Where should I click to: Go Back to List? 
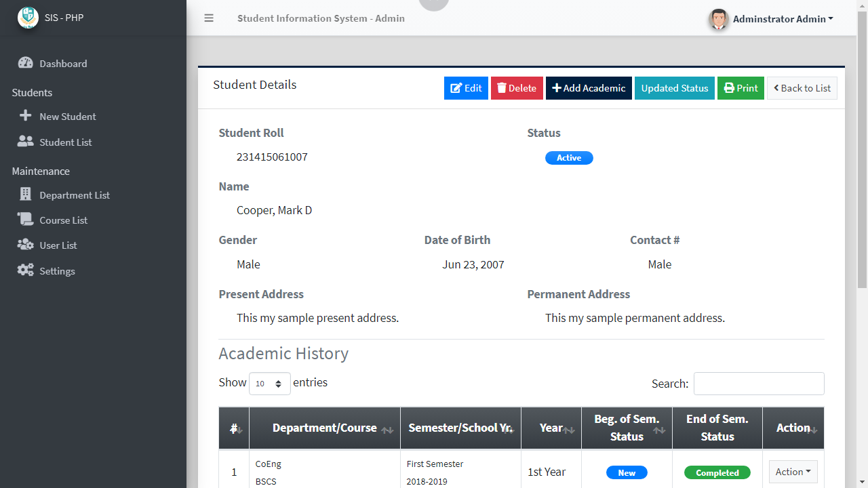(x=802, y=88)
